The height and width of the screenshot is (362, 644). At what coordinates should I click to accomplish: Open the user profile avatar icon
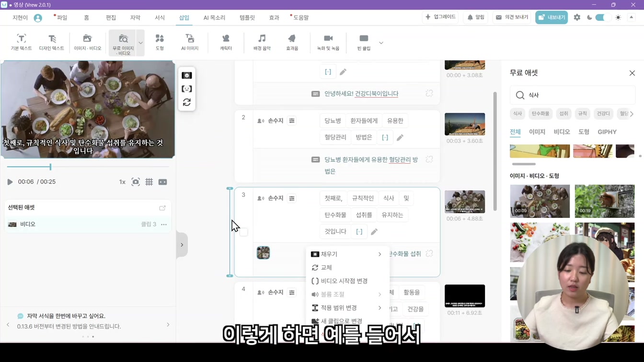[38, 18]
